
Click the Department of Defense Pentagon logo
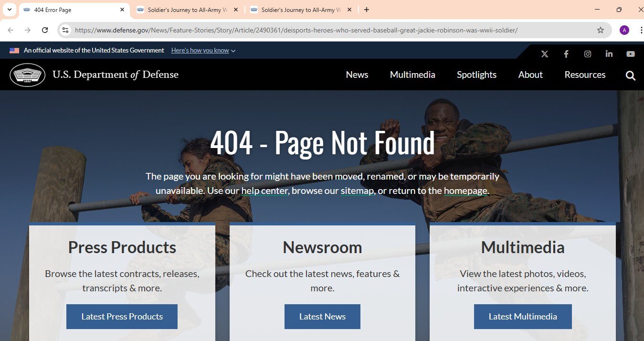click(x=28, y=75)
